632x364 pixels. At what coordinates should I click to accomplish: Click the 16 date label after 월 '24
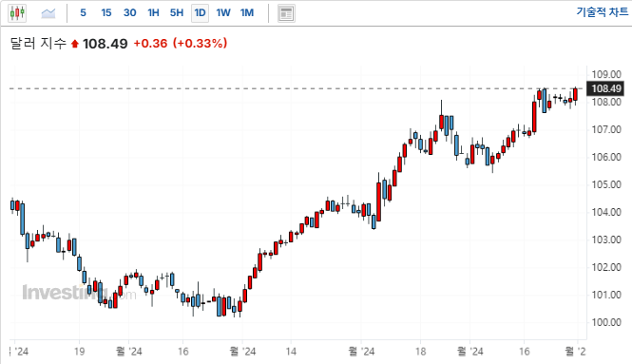click(x=183, y=352)
